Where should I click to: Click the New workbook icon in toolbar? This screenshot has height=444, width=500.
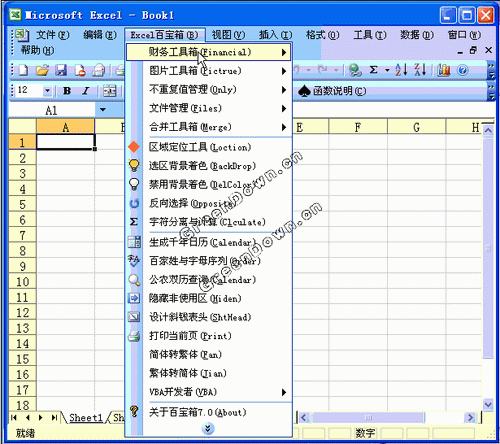[x=23, y=70]
